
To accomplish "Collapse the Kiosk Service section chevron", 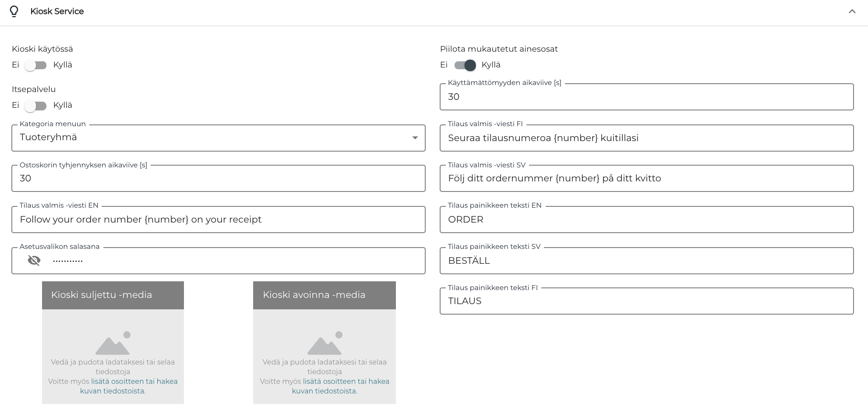I will click(x=852, y=11).
